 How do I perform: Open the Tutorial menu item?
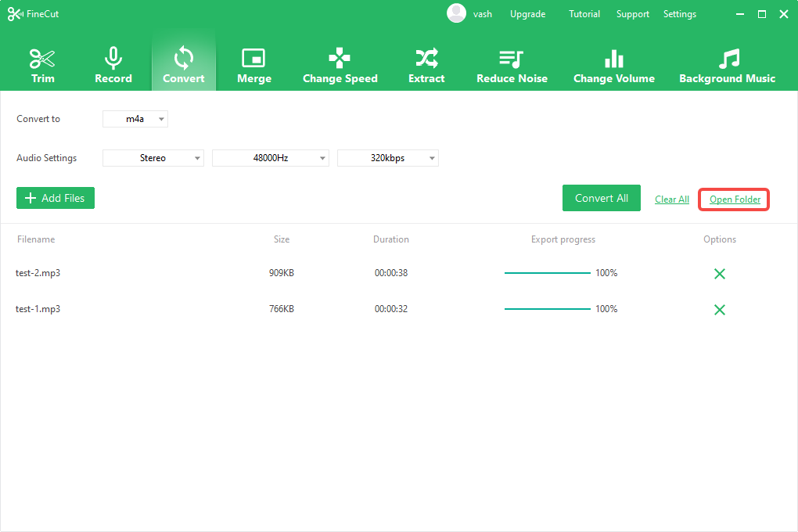[584, 14]
